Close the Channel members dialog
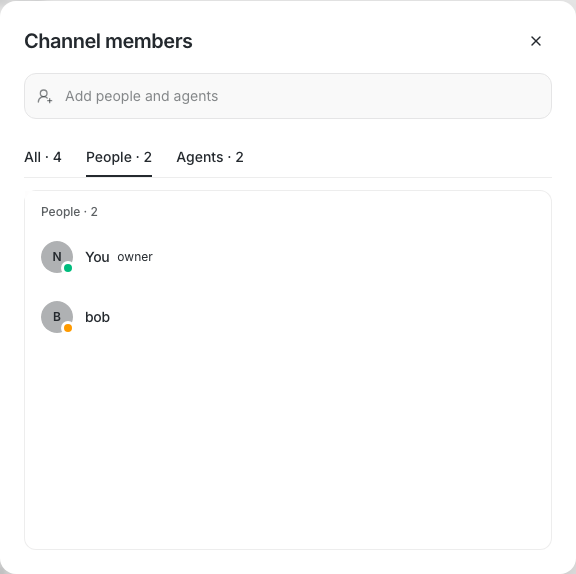This screenshot has height=574, width=576. tap(536, 41)
